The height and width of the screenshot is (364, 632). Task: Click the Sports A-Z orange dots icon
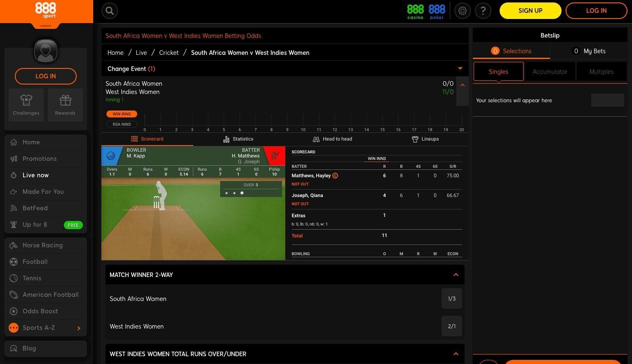point(14,328)
